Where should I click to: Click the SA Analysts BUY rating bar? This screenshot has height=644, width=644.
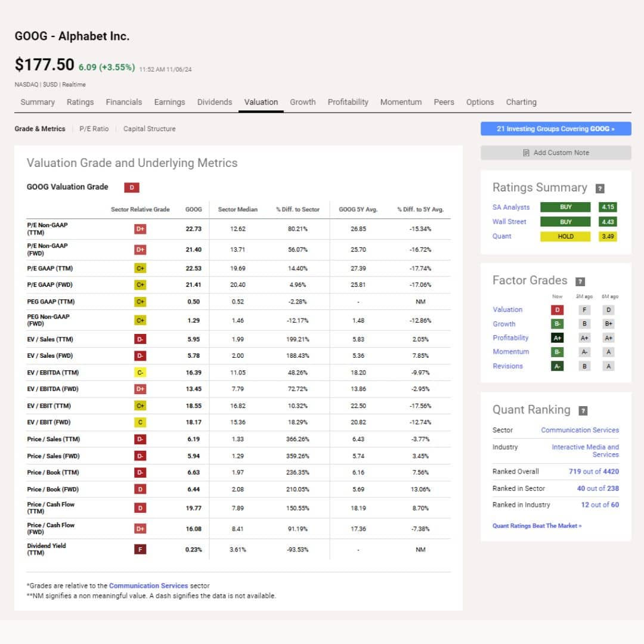pos(565,207)
